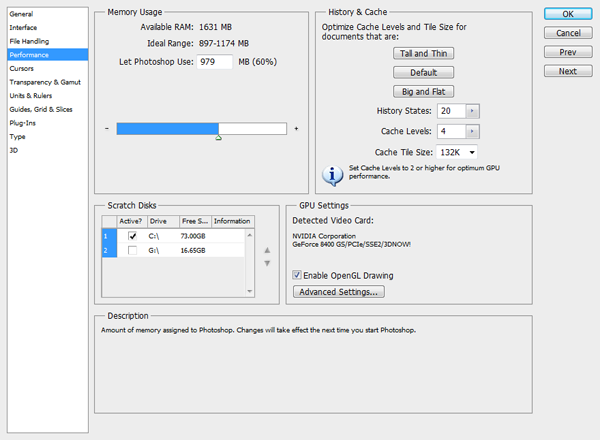600x440 pixels.
Task: Click the Advanced Settings button
Action: tap(338, 292)
